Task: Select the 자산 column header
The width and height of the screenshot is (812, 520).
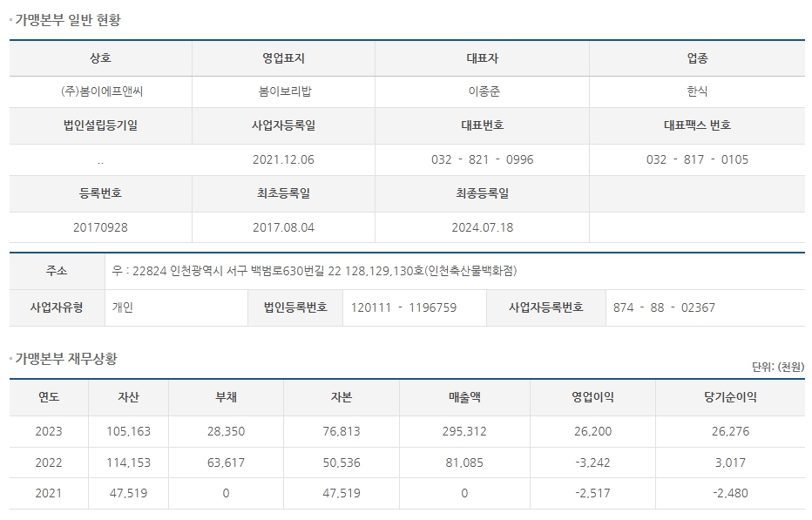Action: tap(128, 397)
